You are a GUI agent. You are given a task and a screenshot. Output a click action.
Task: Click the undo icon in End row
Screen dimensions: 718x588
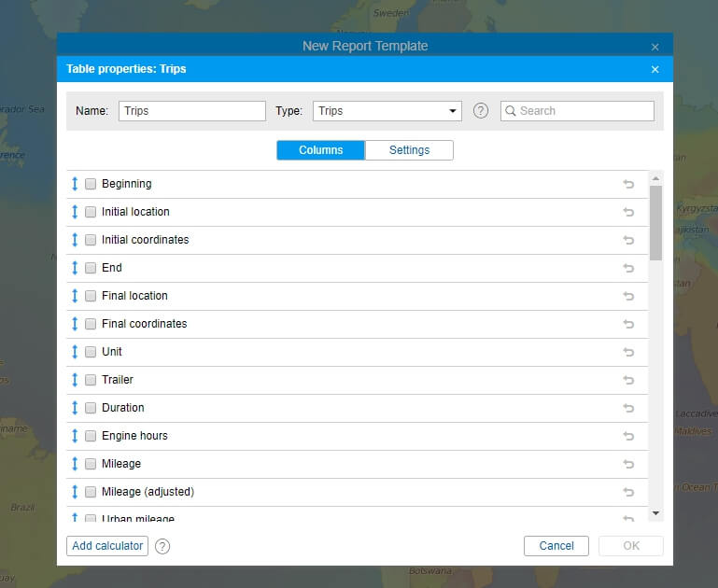(628, 268)
